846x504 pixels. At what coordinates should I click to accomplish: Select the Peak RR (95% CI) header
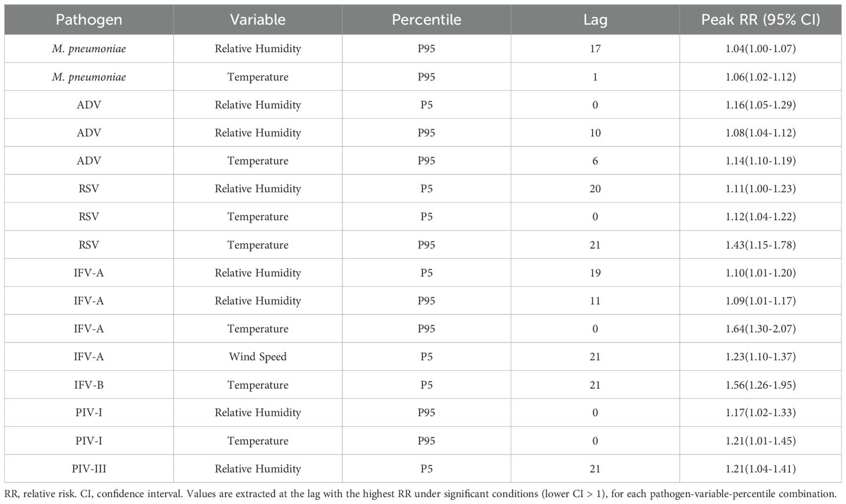(760, 20)
